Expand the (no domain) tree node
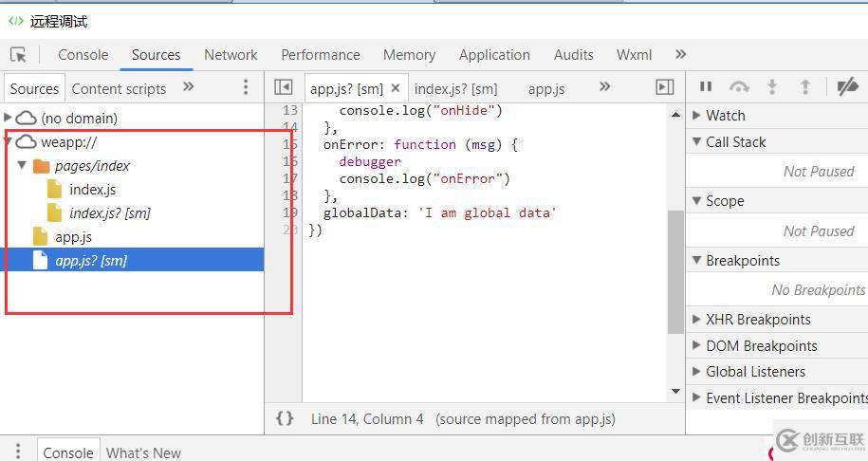This screenshot has height=461, width=868. coord(9,118)
